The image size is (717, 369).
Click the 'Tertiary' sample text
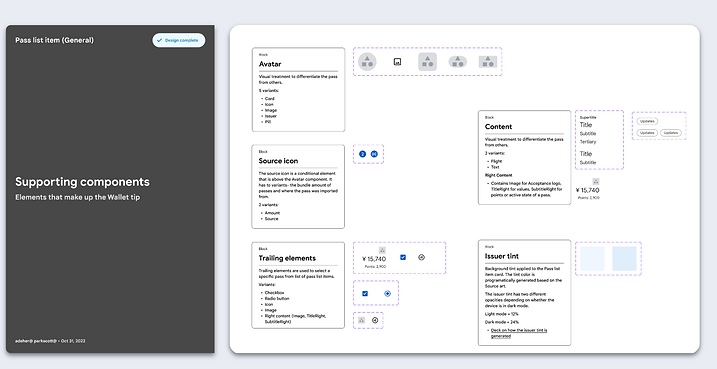pyautogui.click(x=588, y=142)
